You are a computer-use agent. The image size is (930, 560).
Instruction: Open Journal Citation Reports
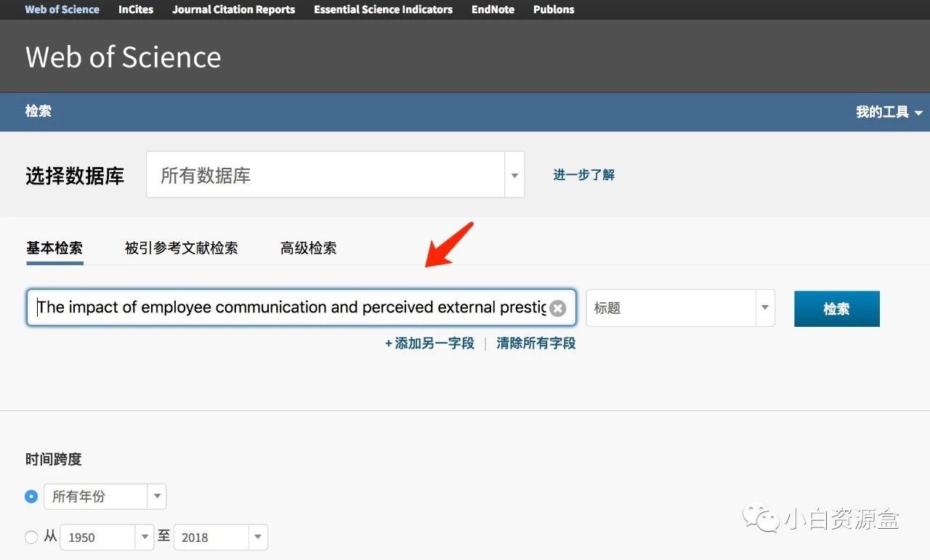click(x=233, y=9)
